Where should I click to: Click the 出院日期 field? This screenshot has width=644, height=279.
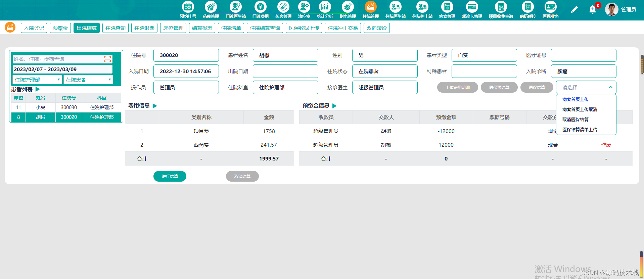tap(285, 71)
